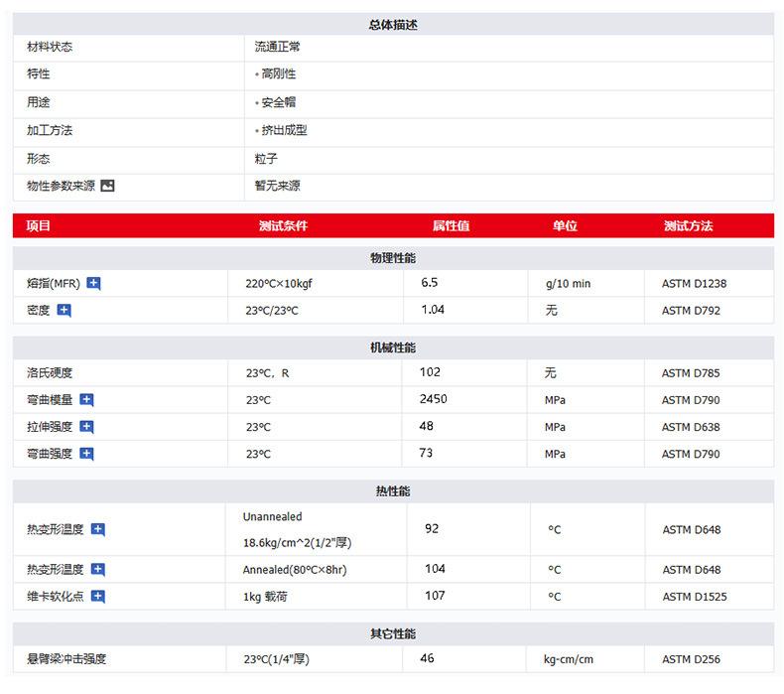
Task: Click the plus icon beside 熔指(MFR)
Action: (x=94, y=283)
